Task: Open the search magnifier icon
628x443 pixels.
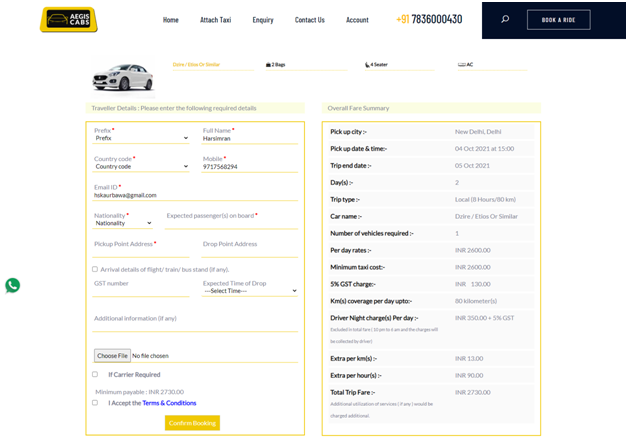Action: pos(505,19)
